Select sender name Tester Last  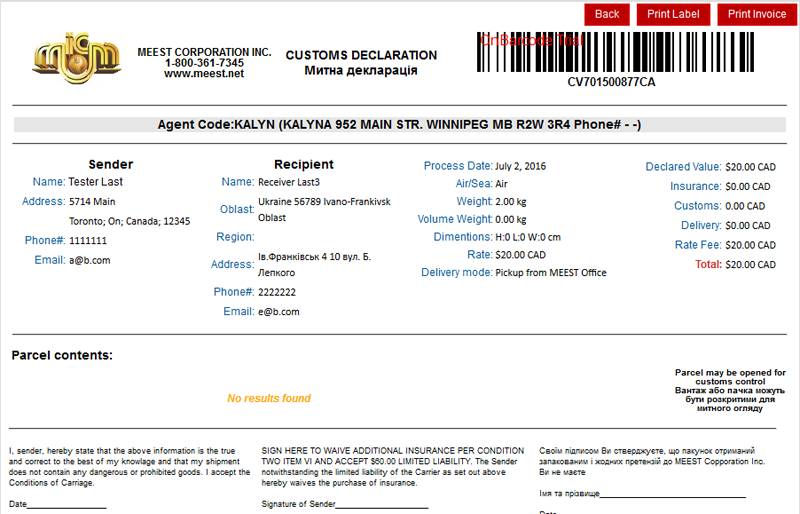click(95, 182)
